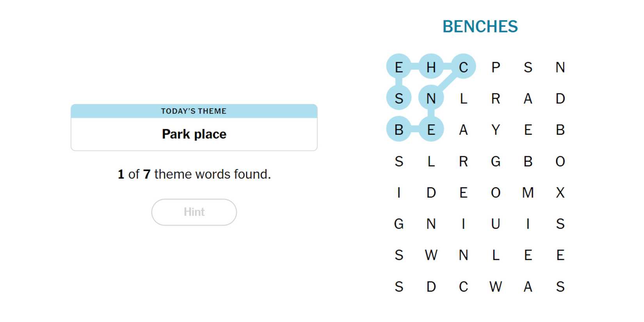Select the R between L and A
644x322 pixels.
pyautogui.click(x=496, y=98)
